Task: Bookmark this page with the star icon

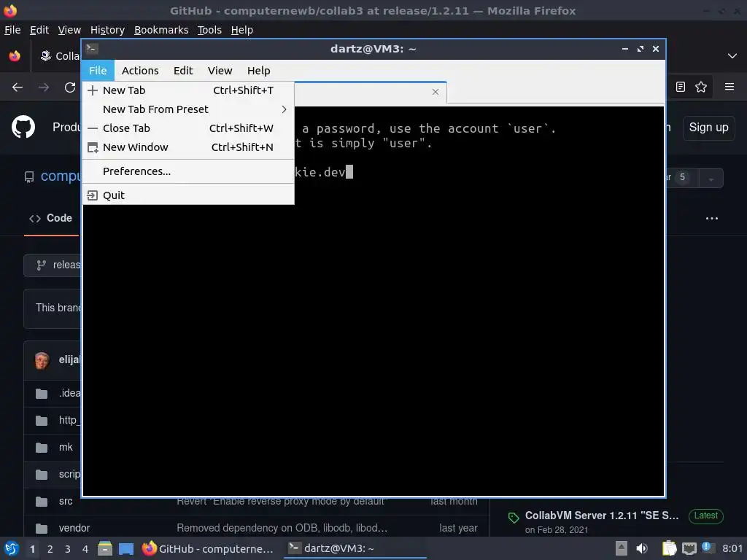Action: [701, 87]
